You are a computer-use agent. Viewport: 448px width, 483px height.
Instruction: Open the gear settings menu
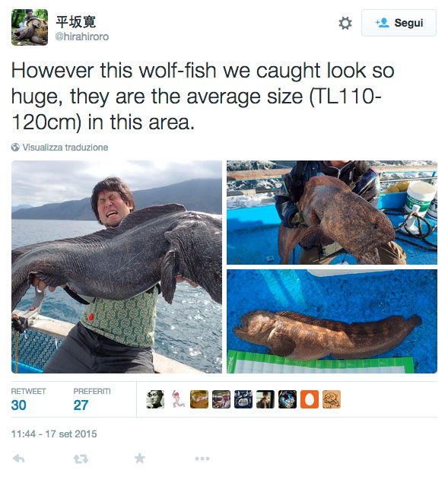pyautogui.click(x=345, y=23)
